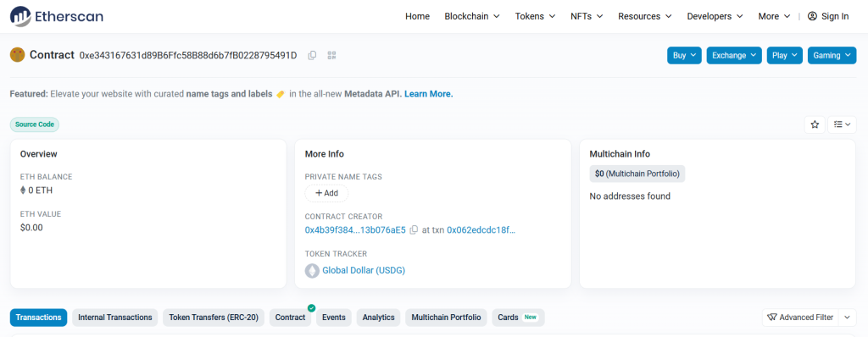Open the Cards New tab

click(518, 318)
